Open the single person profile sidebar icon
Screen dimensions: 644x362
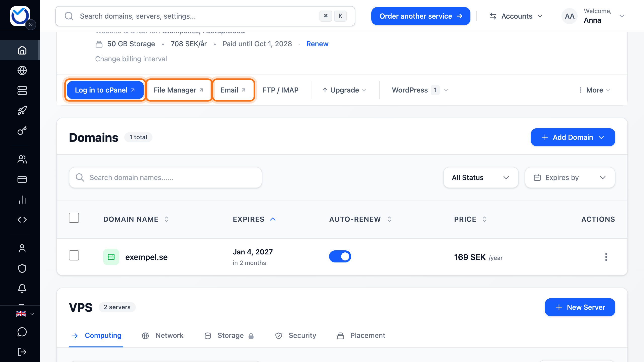[22, 248]
